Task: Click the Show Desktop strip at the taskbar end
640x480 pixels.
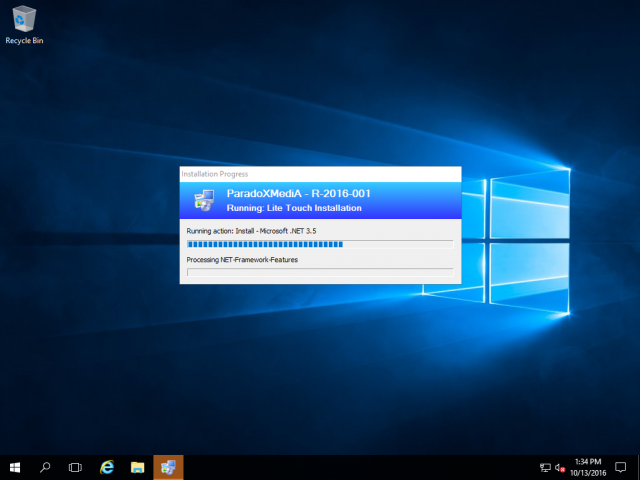Action: click(x=638, y=467)
